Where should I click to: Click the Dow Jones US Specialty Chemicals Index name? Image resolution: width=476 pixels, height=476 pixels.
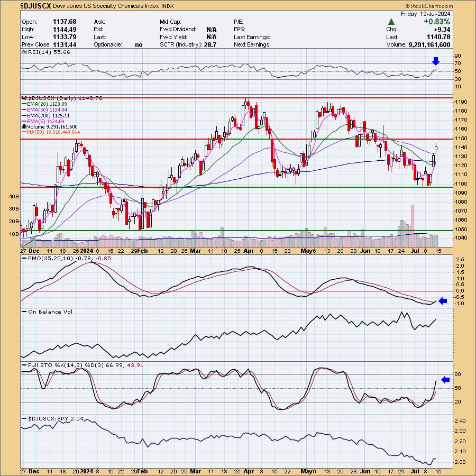[x=106, y=6]
